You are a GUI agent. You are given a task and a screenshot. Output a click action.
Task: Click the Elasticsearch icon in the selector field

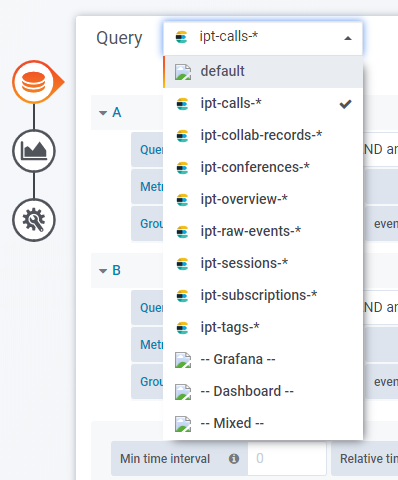(x=181, y=37)
